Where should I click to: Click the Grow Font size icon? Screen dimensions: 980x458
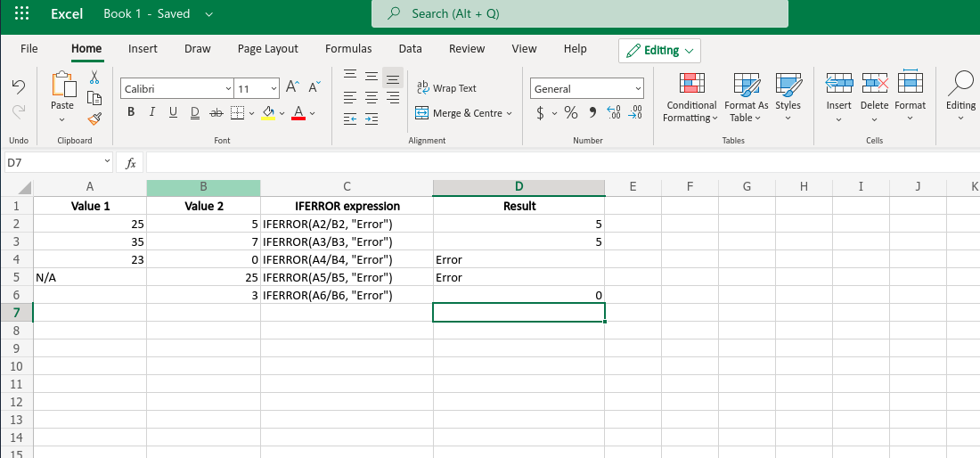coord(292,88)
